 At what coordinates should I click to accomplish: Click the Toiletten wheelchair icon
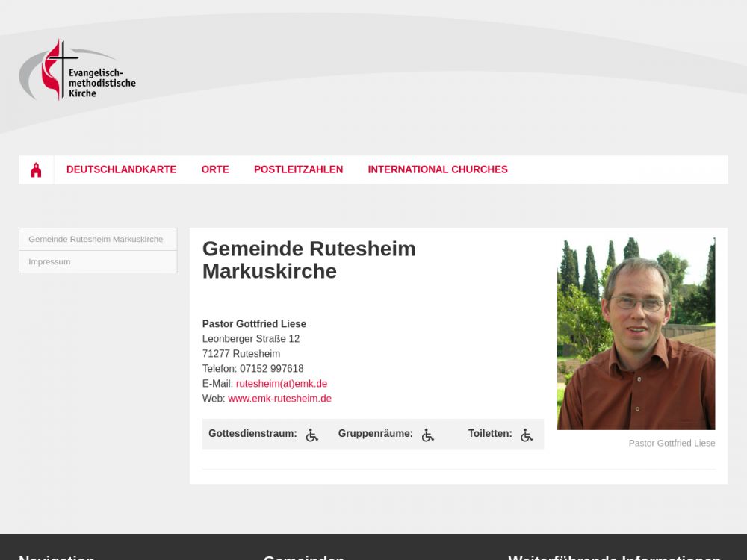(x=527, y=435)
